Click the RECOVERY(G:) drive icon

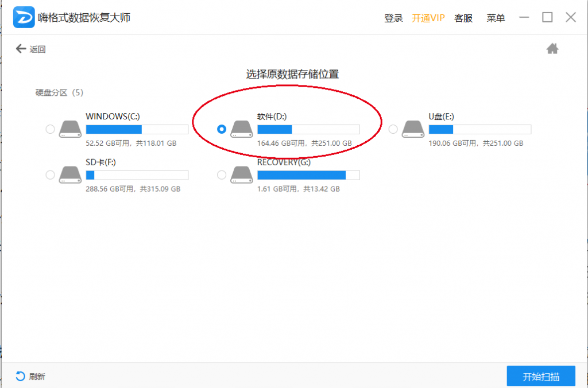click(x=242, y=175)
